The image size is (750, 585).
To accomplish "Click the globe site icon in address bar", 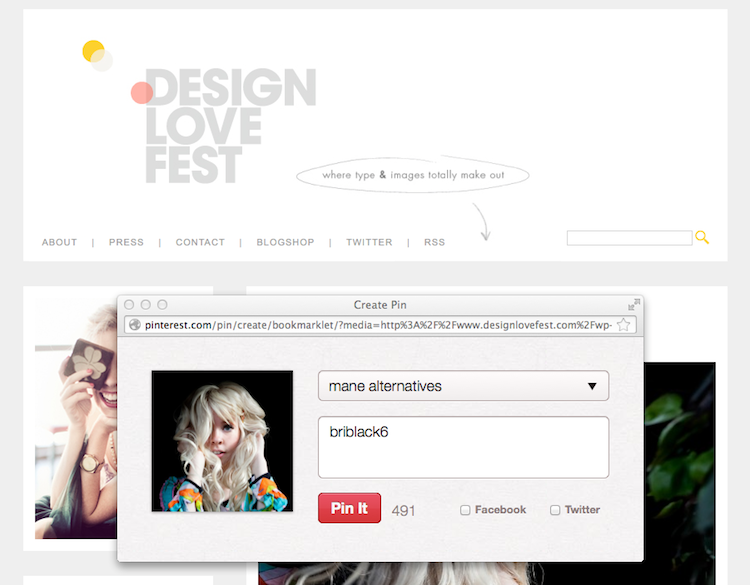I will tap(135, 325).
